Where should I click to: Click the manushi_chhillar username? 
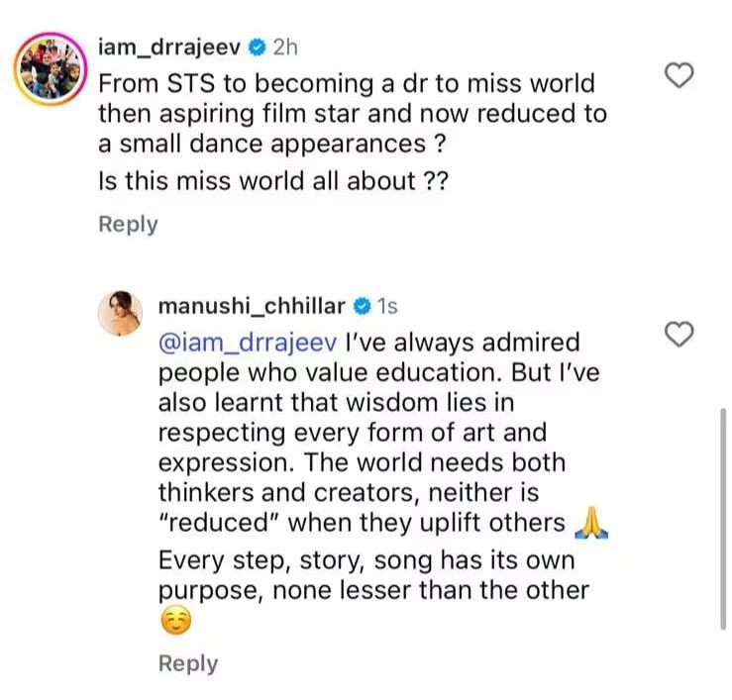(251, 305)
